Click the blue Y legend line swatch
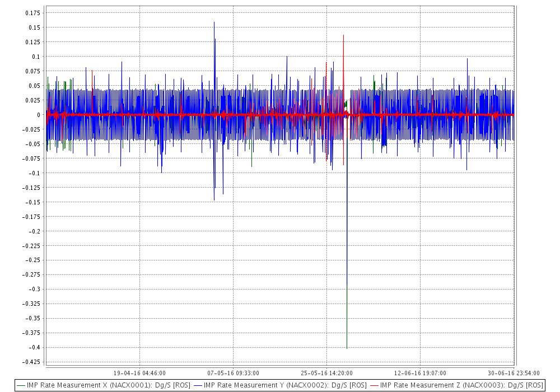The image size is (560, 392). [x=198, y=386]
